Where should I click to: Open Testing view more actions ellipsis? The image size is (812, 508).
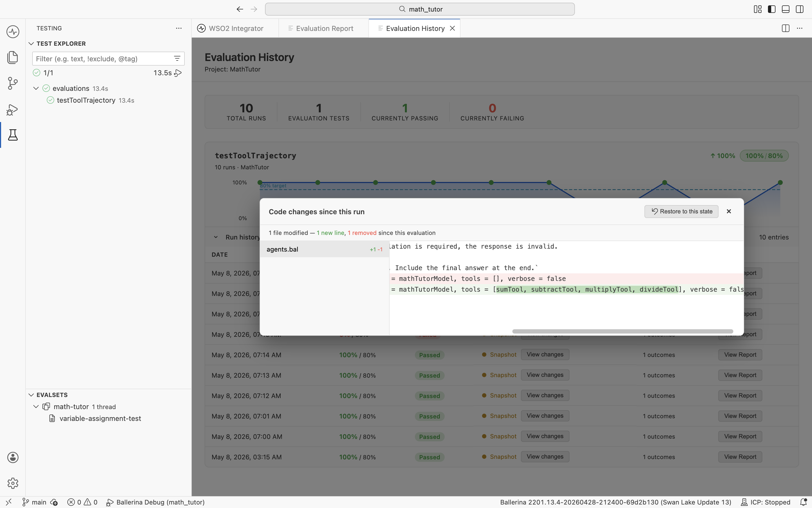tap(179, 28)
